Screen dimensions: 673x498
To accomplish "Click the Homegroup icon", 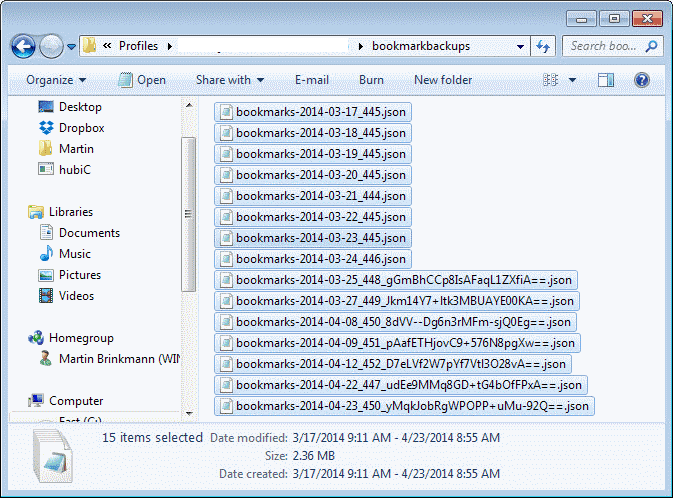I will pyautogui.click(x=36, y=338).
